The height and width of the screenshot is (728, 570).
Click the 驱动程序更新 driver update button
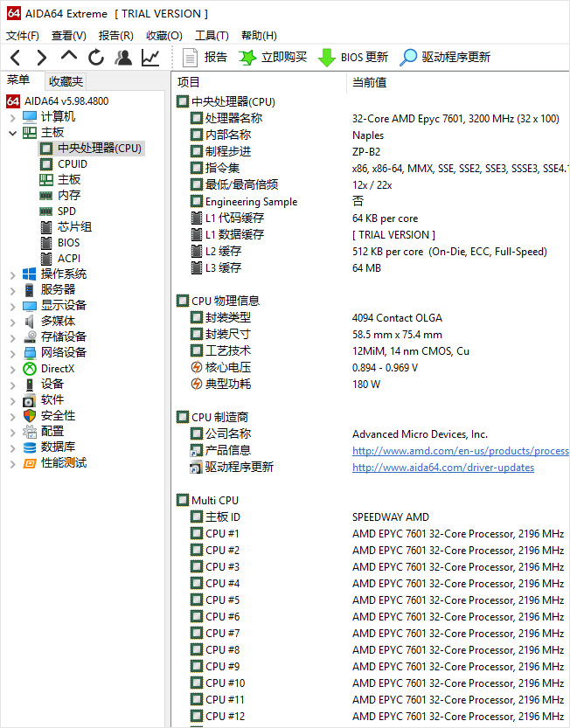445,58
